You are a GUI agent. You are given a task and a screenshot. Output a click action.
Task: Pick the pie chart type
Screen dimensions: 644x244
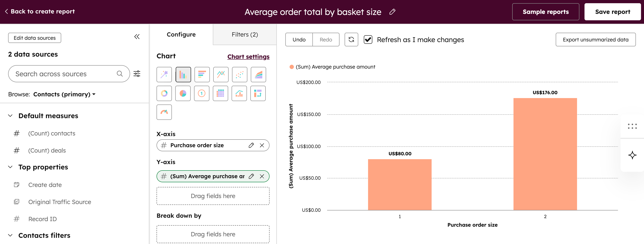click(x=183, y=93)
